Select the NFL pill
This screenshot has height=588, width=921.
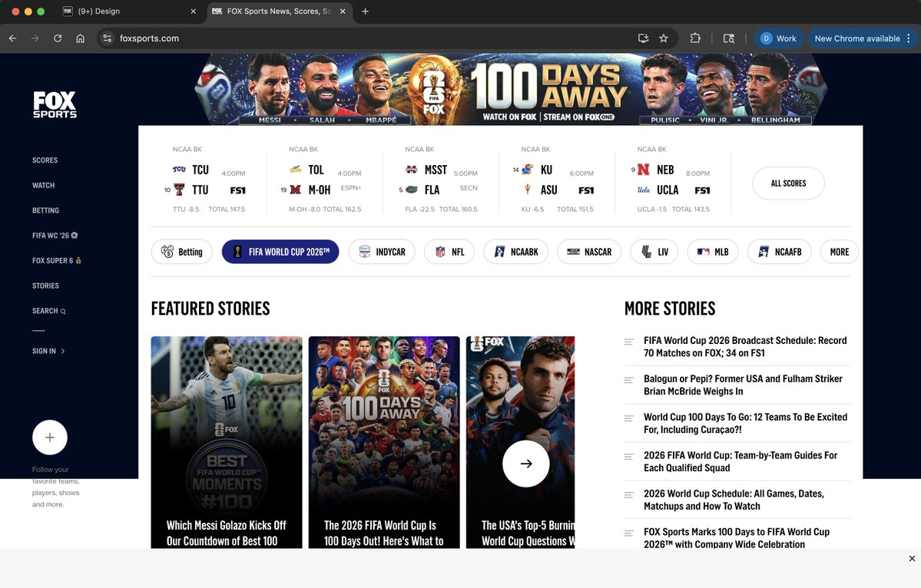point(449,252)
